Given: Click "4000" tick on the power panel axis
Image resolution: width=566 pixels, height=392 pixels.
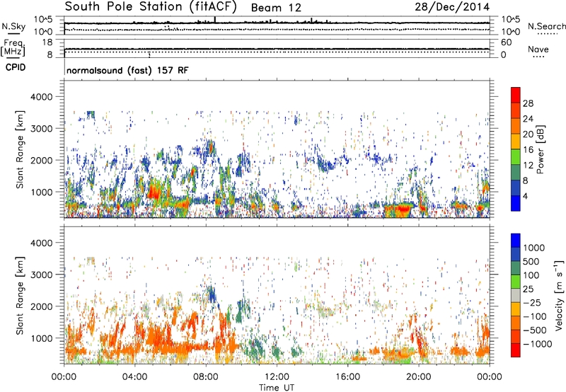Looking at the screenshot, I should (x=41, y=97).
